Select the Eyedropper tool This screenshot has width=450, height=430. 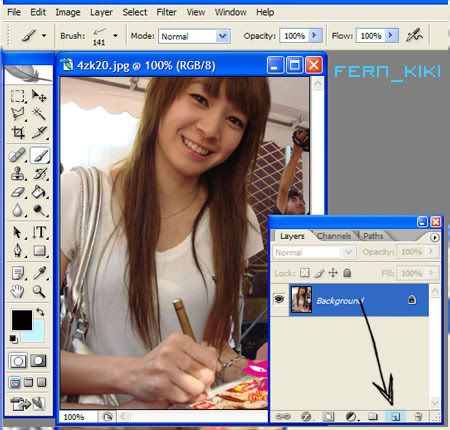coord(39,273)
